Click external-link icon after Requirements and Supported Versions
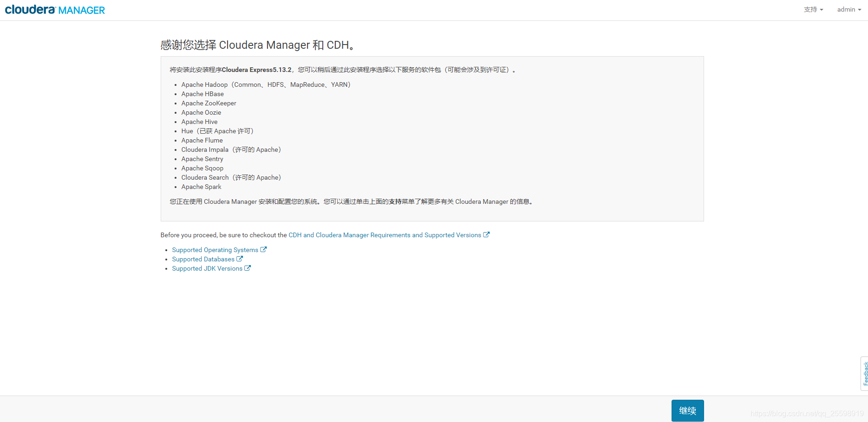The height and width of the screenshot is (422, 868). point(486,234)
